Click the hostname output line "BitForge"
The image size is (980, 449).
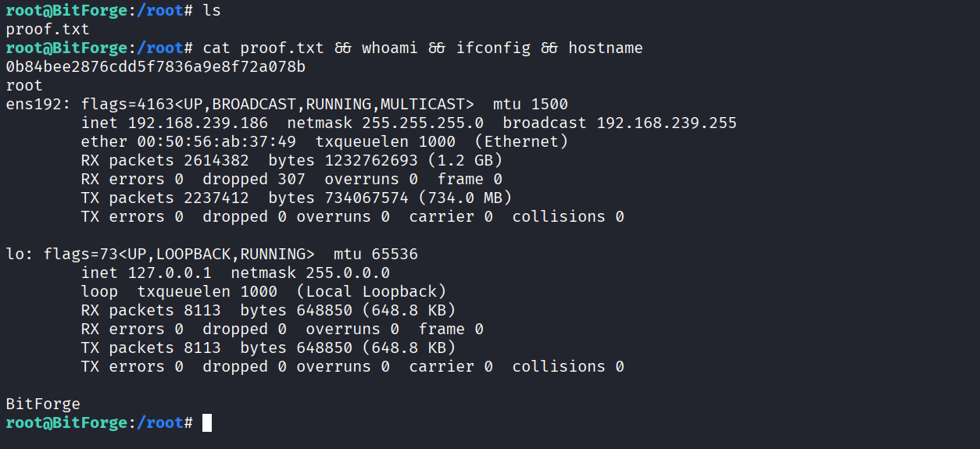(43, 404)
